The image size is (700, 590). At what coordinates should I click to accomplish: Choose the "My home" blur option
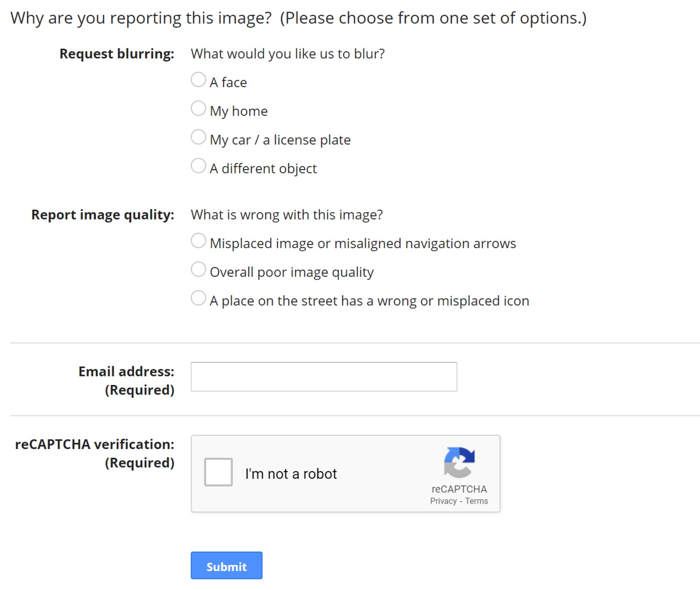tap(198, 108)
